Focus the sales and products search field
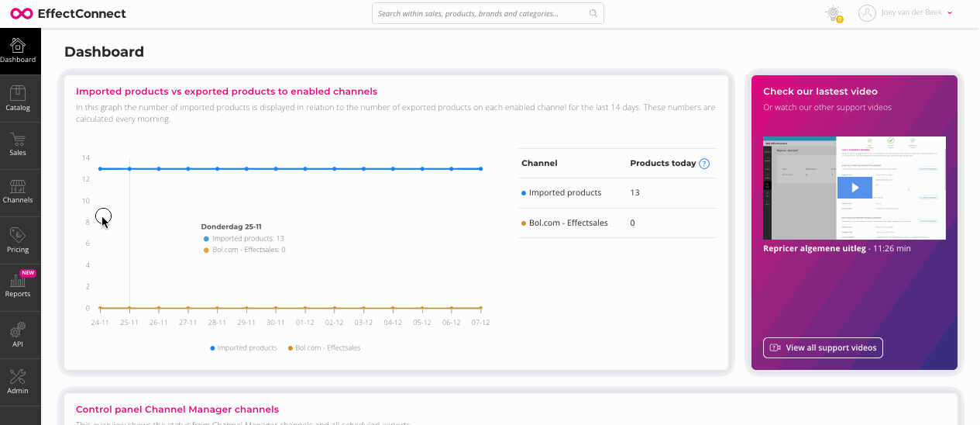The image size is (980, 425). (488, 13)
